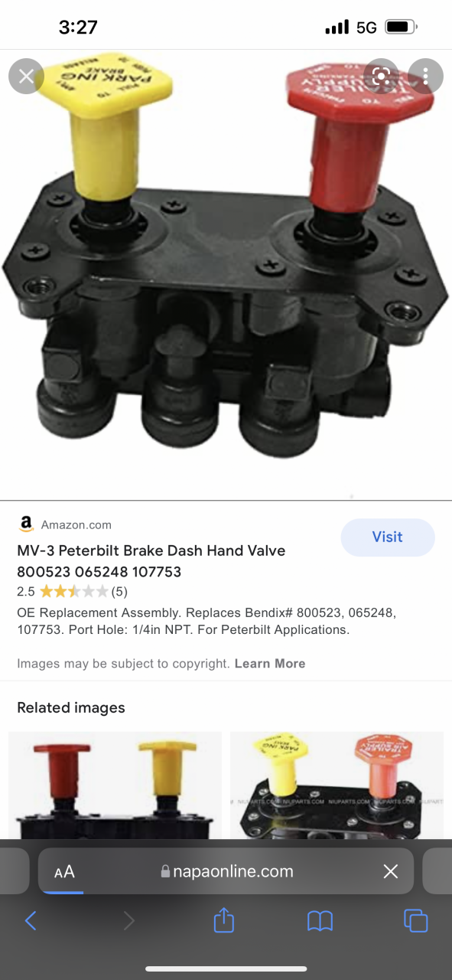This screenshot has width=452, height=980.
Task: Tap the napaonline.com address field
Action: [x=226, y=871]
